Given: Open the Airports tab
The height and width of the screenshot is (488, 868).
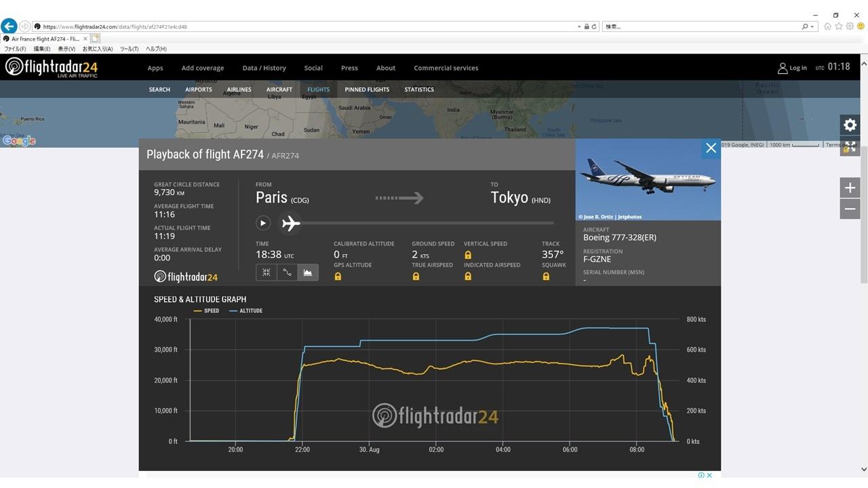Looking at the screenshot, I should click(x=199, y=89).
